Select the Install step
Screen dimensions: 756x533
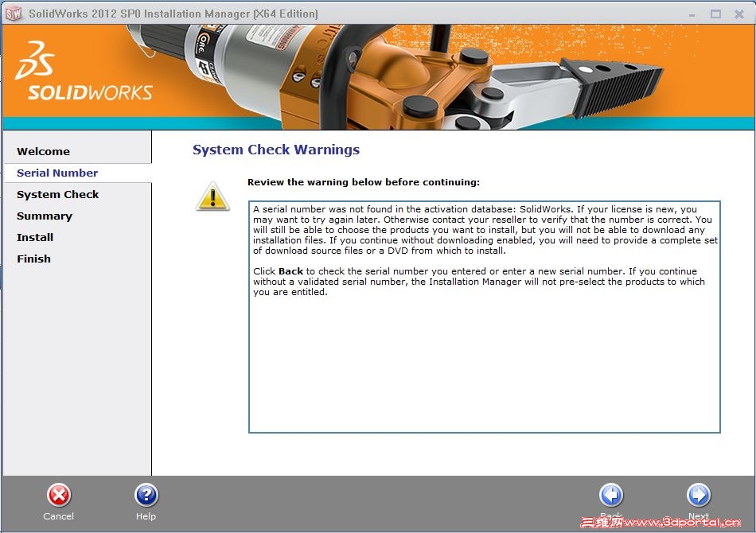[x=35, y=238]
